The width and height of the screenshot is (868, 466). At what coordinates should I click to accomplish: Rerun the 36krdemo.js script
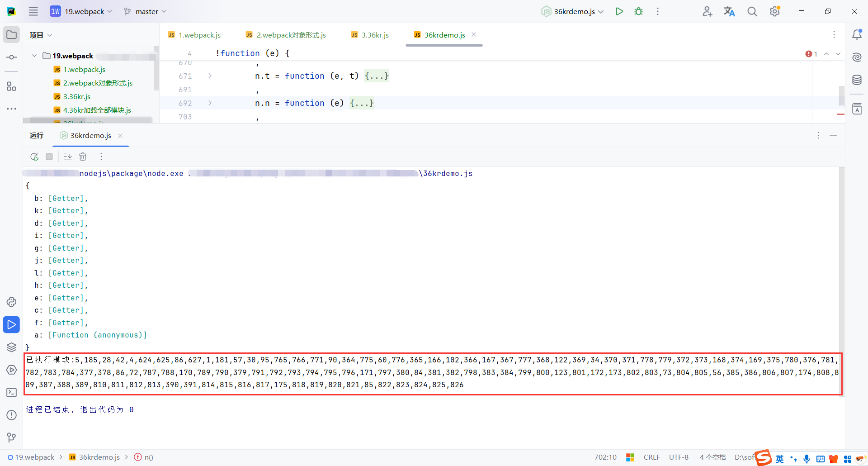pos(34,157)
